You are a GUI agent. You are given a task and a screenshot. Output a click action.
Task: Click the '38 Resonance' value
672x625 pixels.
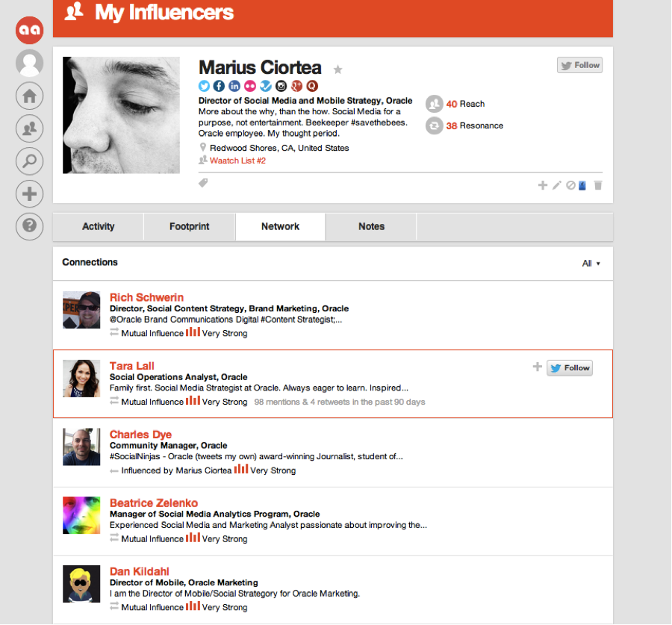pos(475,125)
